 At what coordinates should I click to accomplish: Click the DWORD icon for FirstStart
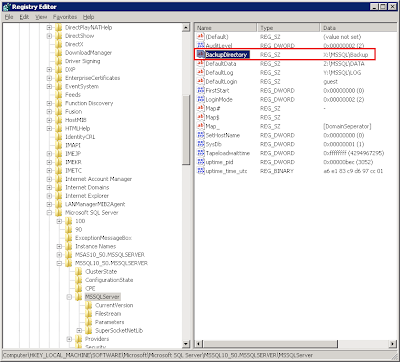[201, 91]
